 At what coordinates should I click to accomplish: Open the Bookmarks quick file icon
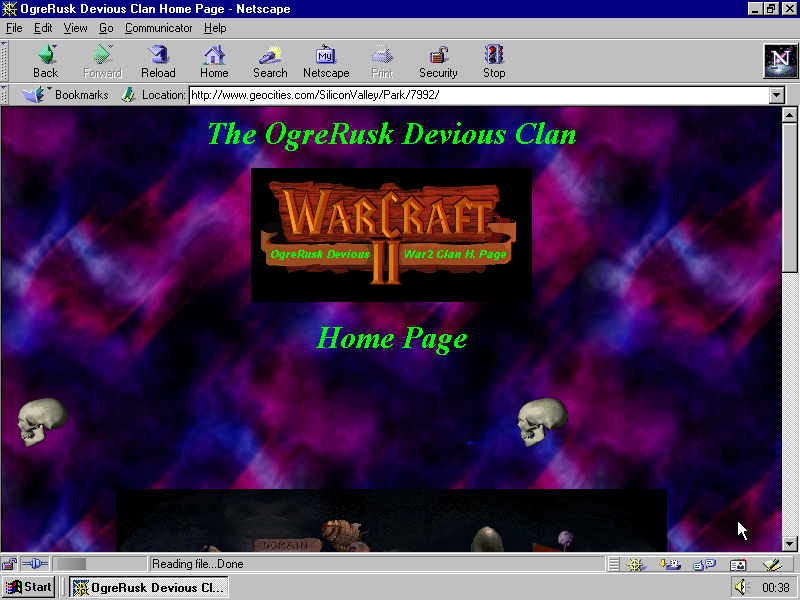35,94
